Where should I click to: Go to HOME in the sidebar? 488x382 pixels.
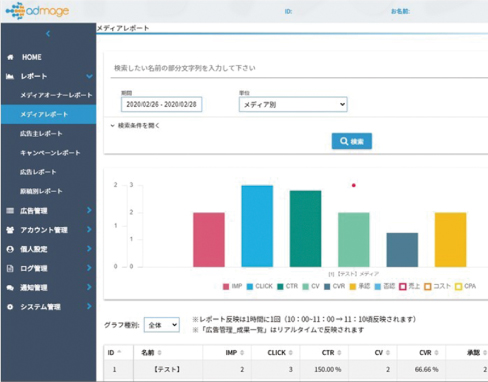(x=32, y=57)
